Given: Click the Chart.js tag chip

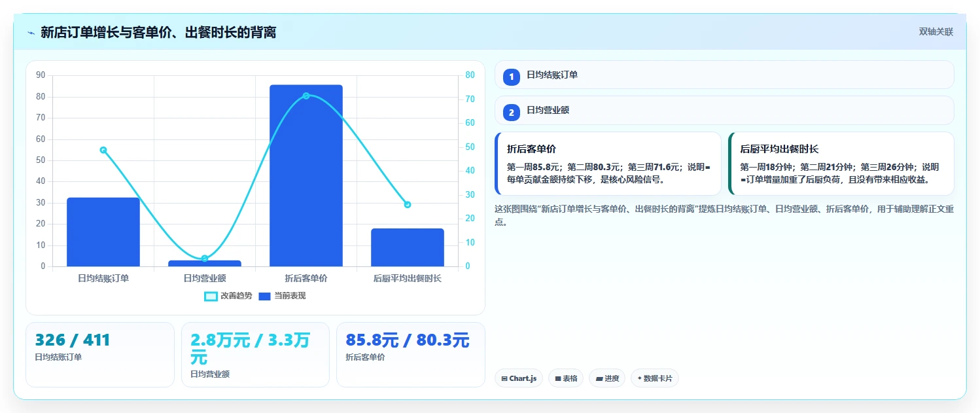Looking at the screenshot, I should 519,378.
